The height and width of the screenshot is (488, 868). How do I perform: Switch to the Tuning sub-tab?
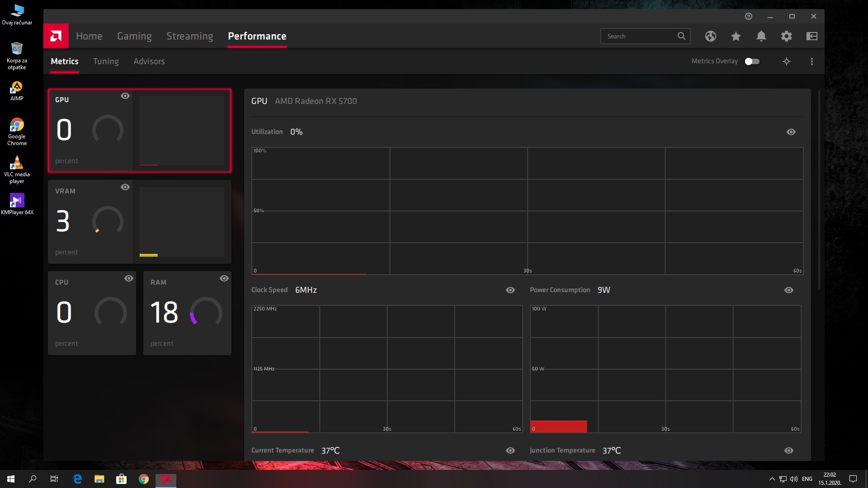pos(106,61)
